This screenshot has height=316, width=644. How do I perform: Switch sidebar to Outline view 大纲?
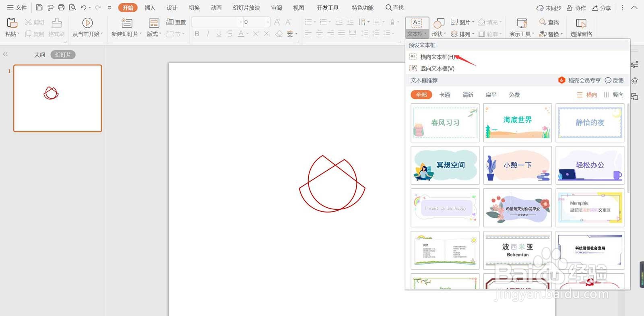[x=39, y=55]
